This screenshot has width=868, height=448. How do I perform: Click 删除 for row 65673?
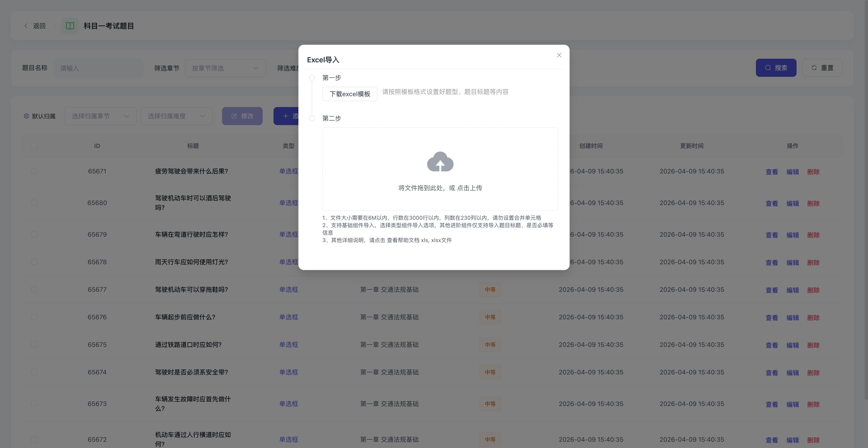coord(813,404)
